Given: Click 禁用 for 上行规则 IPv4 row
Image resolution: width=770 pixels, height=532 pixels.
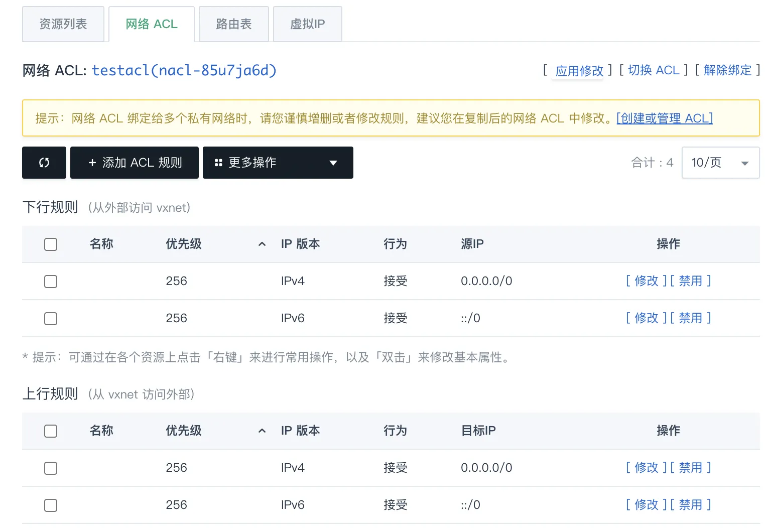Looking at the screenshot, I should pos(691,468).
